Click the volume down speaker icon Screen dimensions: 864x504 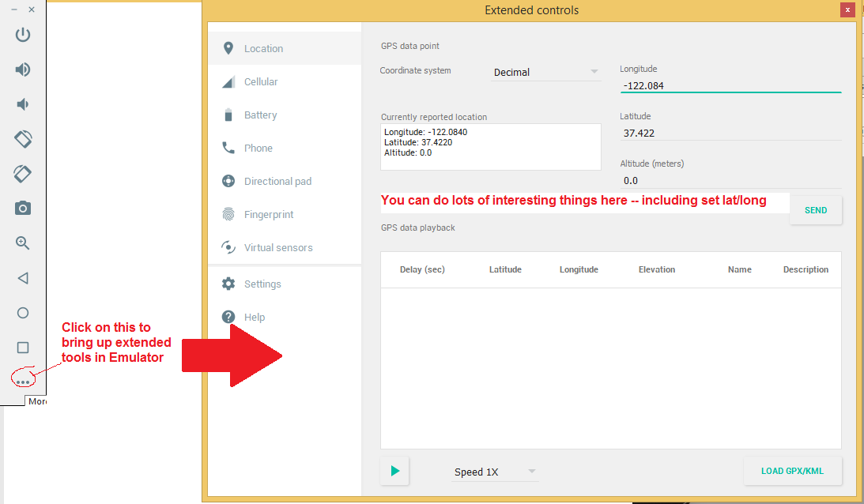click(x=23, y=104)
